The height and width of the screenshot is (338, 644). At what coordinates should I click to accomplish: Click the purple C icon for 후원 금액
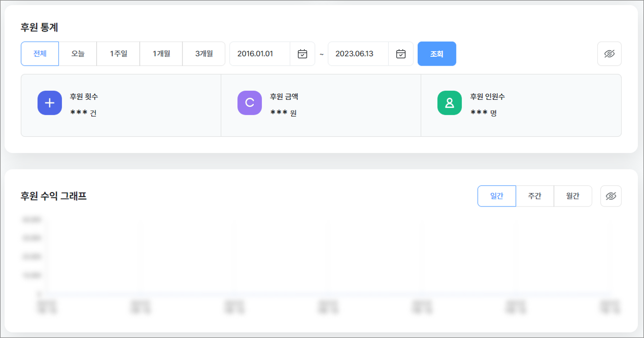click(x=250, y=103)
